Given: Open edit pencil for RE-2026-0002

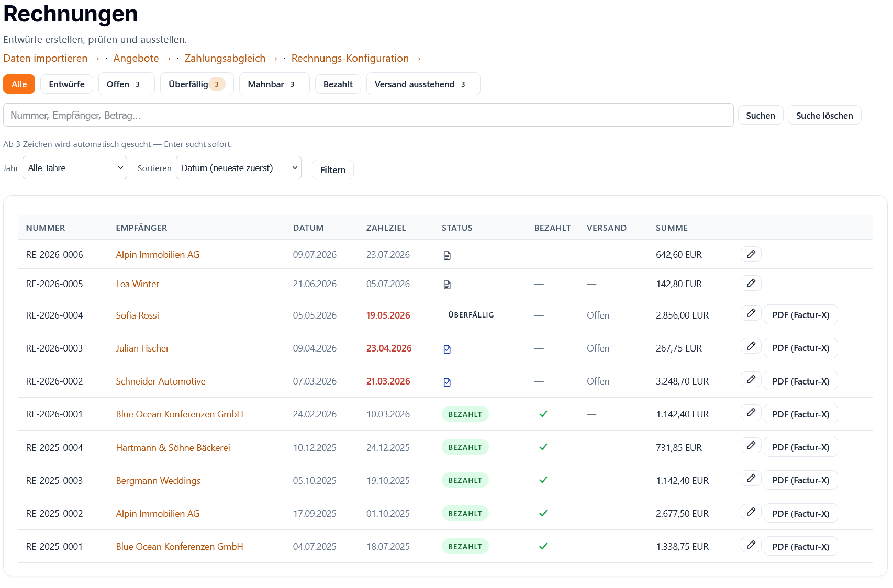Looking at the screenshot, I should [x=751, y=379].
